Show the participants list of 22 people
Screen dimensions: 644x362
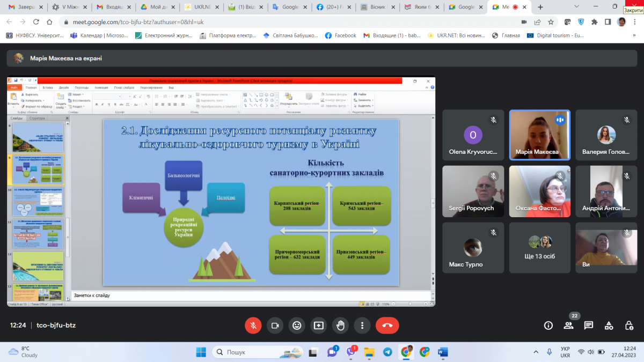click(568, 325)
